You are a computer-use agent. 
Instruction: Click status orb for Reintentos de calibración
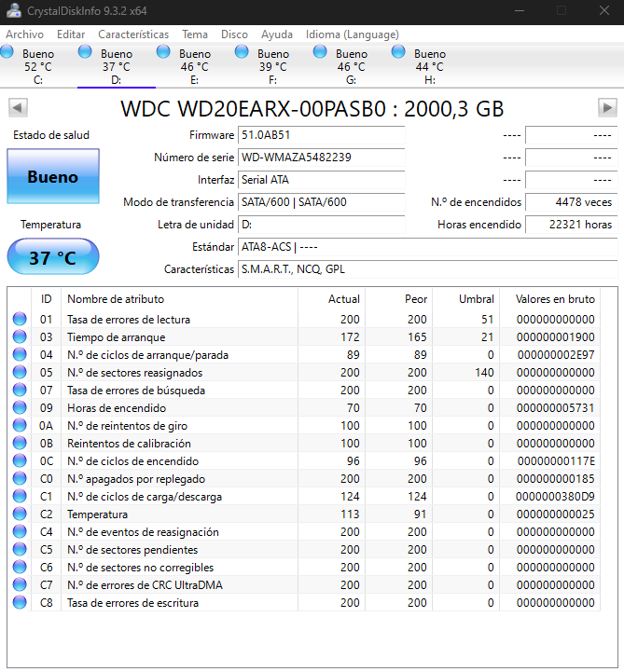20,443
